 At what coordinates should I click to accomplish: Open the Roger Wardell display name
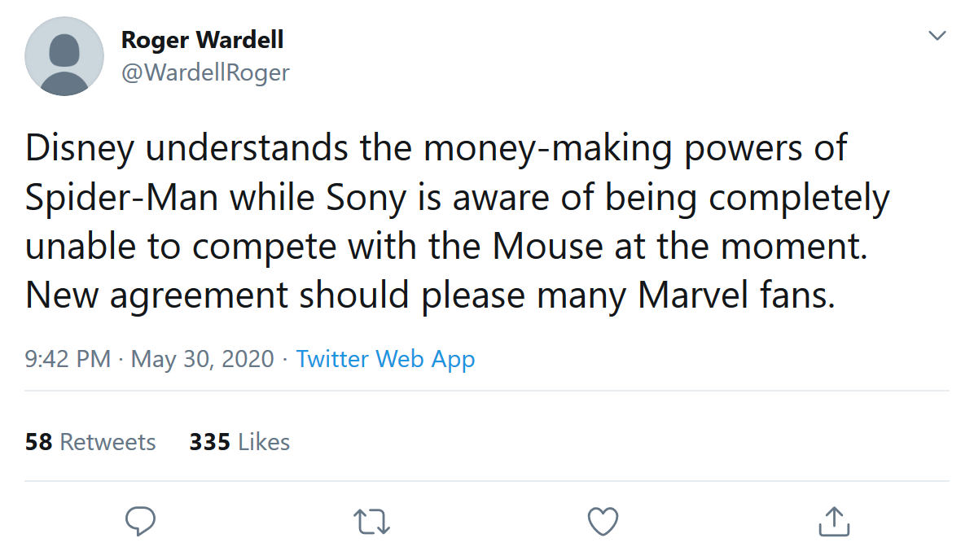[x=202, y=39]
